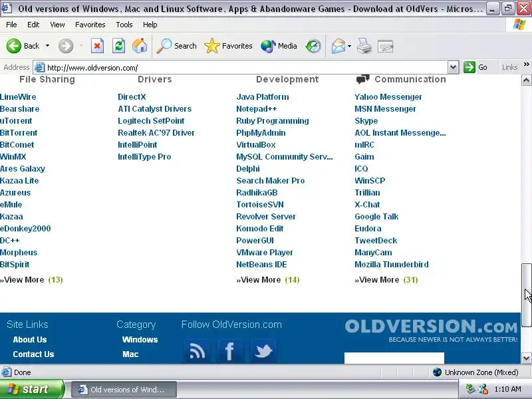Click the Go button
The image size is (532, 399).
pyautogui.click(x=475, y=67)
